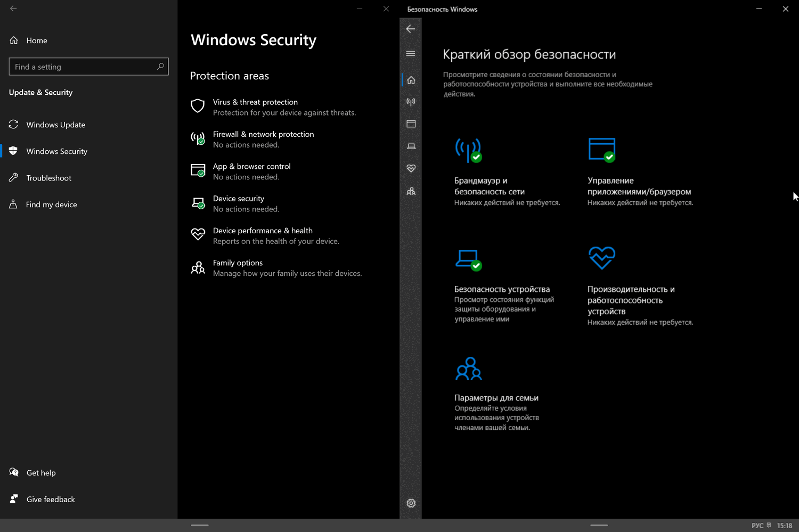Image resolution: width=799 pixels, height=532 pixels.
Task: Open family options sidebar icon
Action: [411, 191]
